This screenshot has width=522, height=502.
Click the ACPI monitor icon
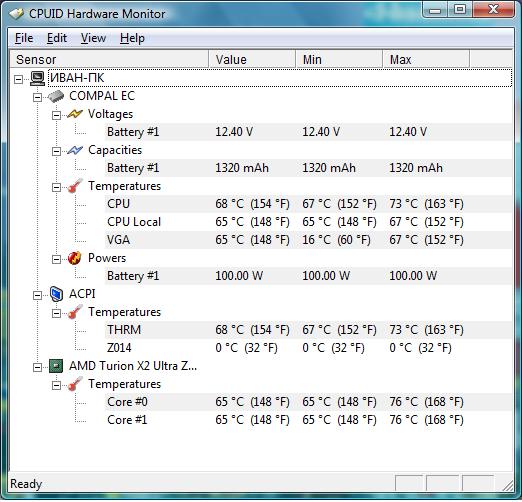[x=56, y=294]
